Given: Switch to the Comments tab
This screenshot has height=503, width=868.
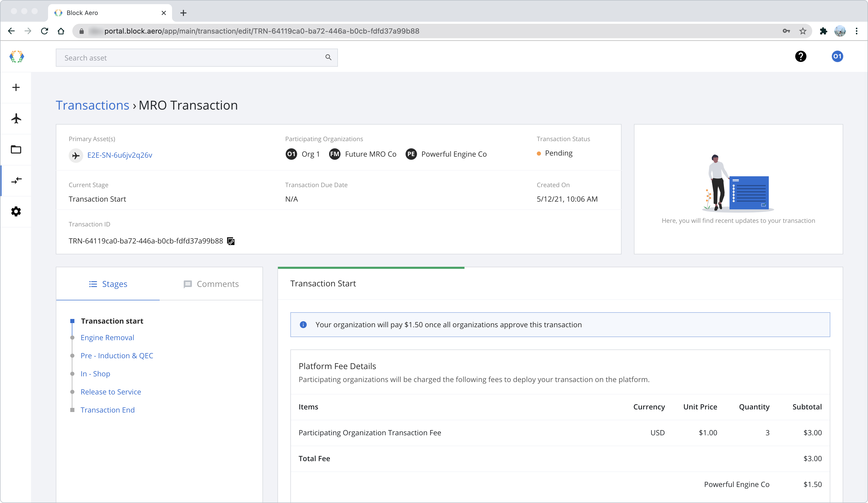Looking at the screenshot, I should 211,284.
